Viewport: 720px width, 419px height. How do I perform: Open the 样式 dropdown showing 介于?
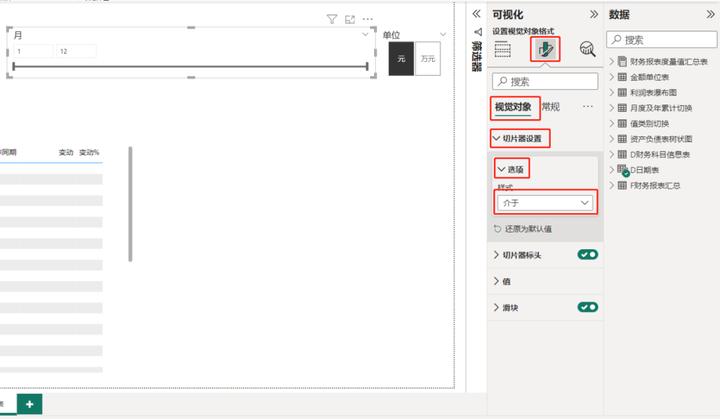click(x=546, y=203)
